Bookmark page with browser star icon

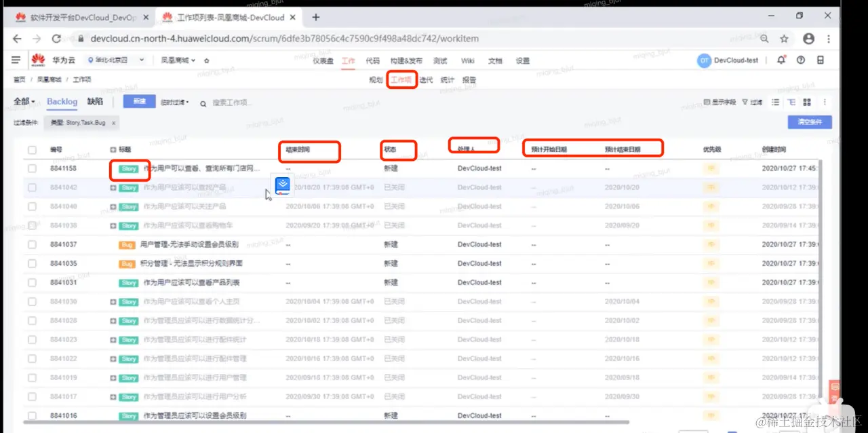[784, 39]
